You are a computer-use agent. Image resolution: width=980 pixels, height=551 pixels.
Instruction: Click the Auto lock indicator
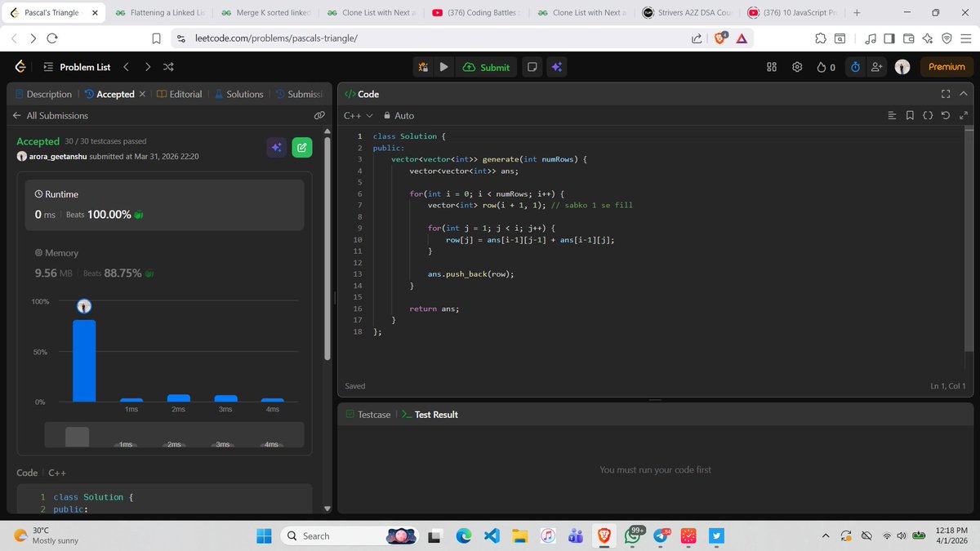point(399,116)
